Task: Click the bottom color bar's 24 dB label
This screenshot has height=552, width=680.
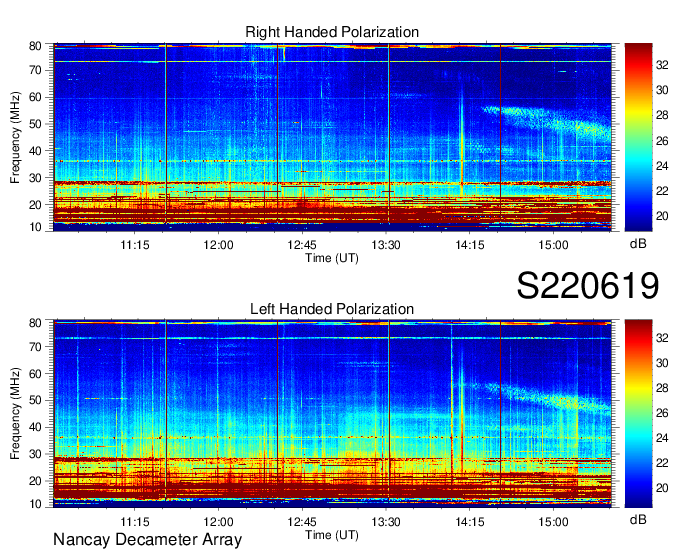Action: coord(662,438)
